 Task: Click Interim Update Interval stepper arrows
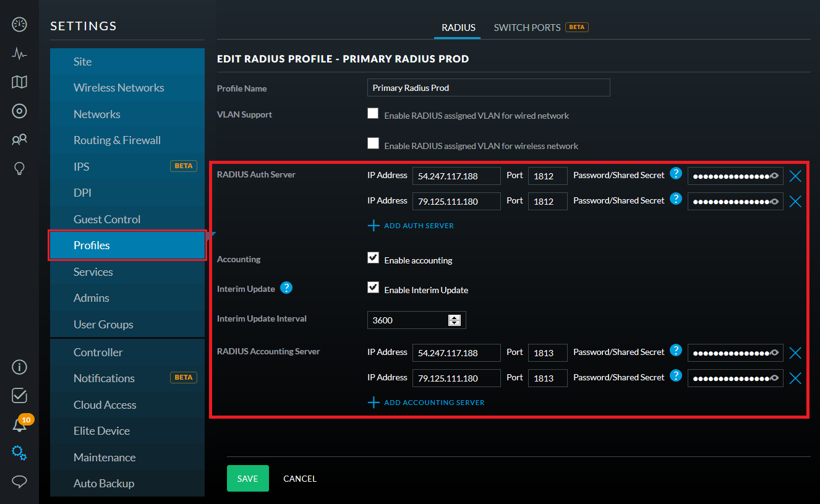(x=455, y=320)
